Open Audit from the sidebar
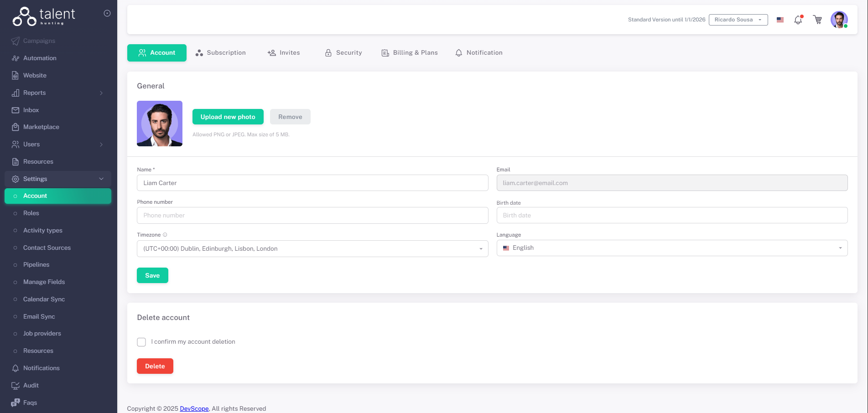 31,385
